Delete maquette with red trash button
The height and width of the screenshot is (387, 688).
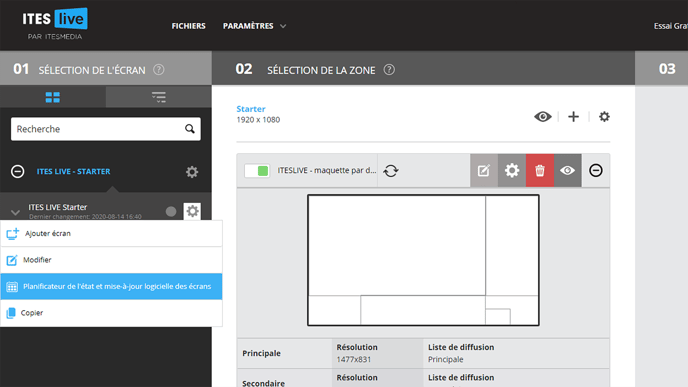[x=540, y=170]
